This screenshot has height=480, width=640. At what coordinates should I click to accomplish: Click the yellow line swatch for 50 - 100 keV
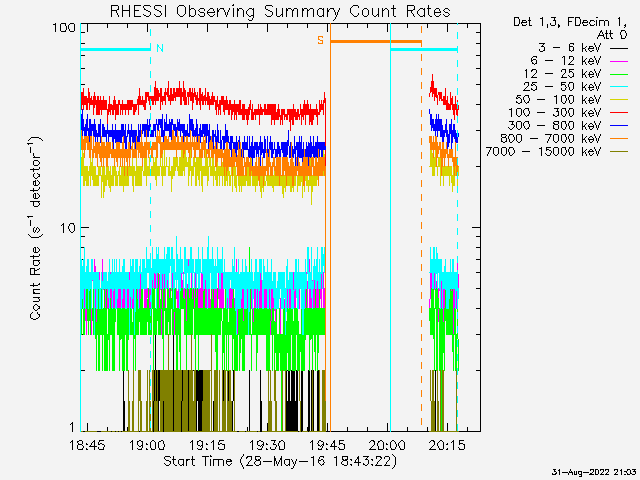(x=619, y=100)
